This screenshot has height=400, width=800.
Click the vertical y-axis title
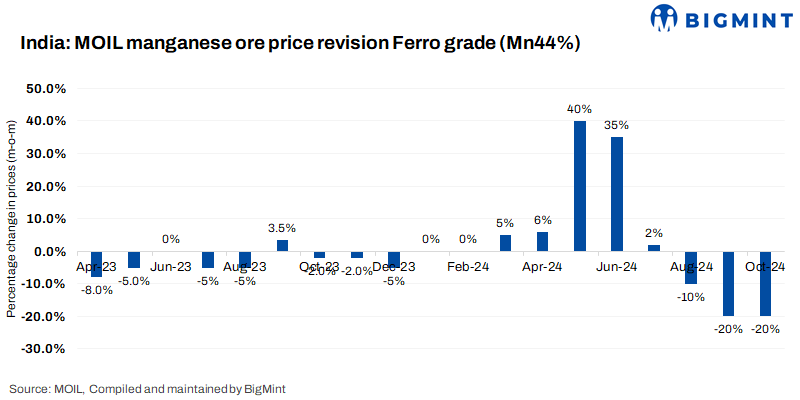(x=11, y=219)
